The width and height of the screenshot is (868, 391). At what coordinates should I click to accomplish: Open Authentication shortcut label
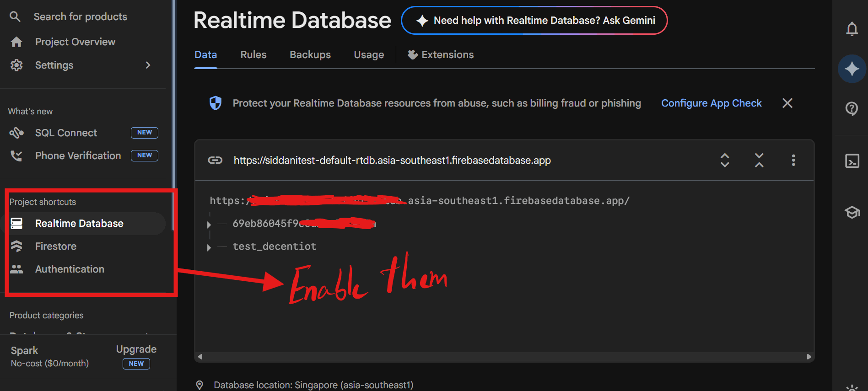click(70, 269)
